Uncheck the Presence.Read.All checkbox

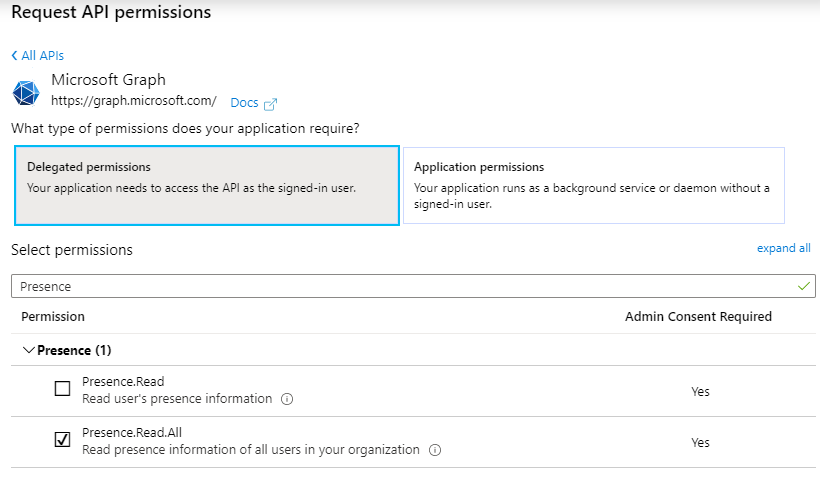tap(62, 439)
